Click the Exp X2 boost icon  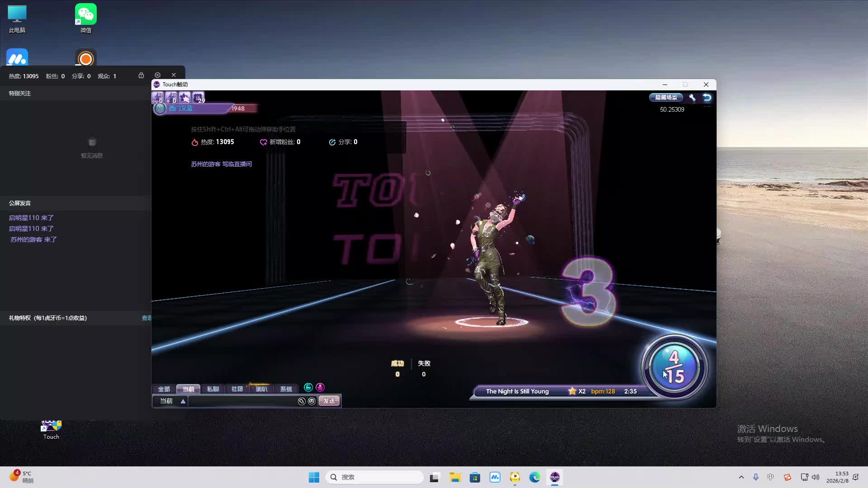tap(158, 98)
